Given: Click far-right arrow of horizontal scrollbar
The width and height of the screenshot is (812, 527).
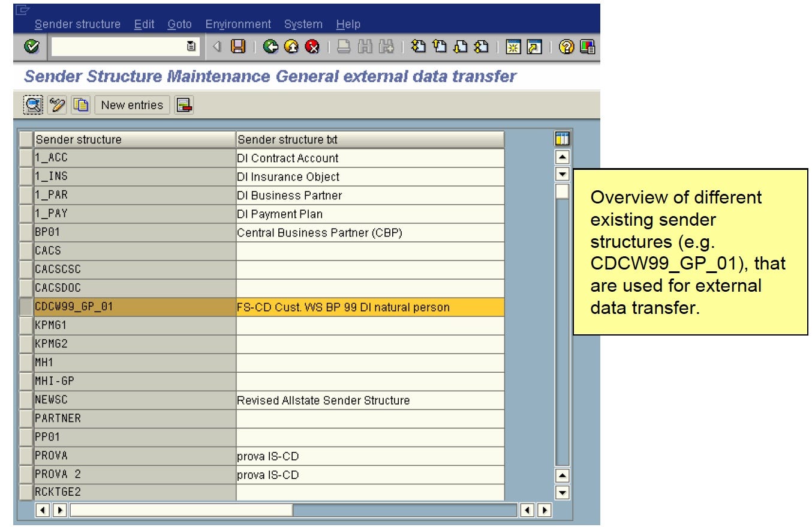Looking at the screenshot, I should pyautogui.click(x=545, y=510).
